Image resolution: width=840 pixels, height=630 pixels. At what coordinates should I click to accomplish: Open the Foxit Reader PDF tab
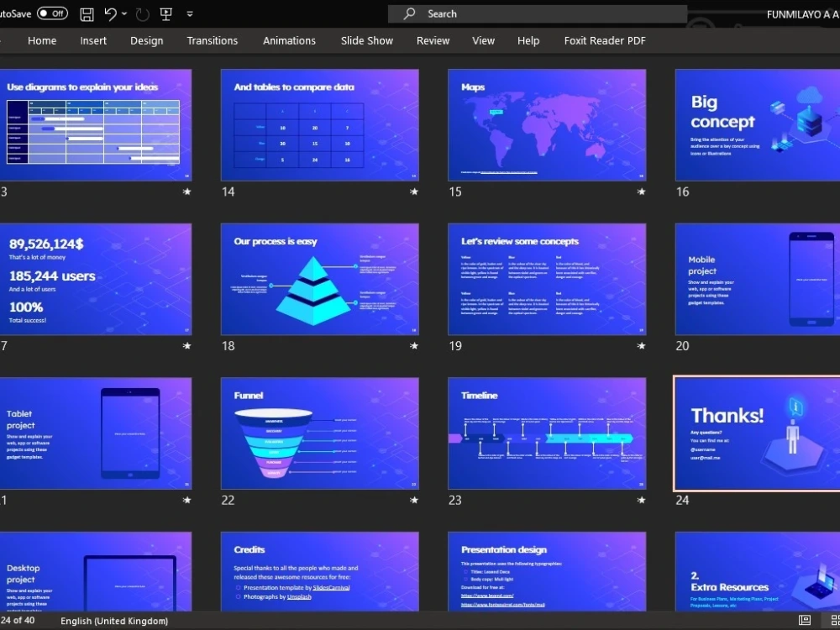pyautogui.click(x=605, y=40)
